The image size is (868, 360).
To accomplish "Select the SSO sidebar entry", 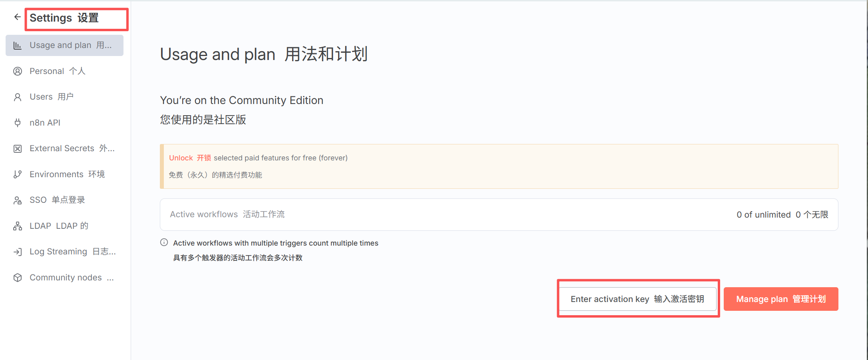I will pos(64,200).
